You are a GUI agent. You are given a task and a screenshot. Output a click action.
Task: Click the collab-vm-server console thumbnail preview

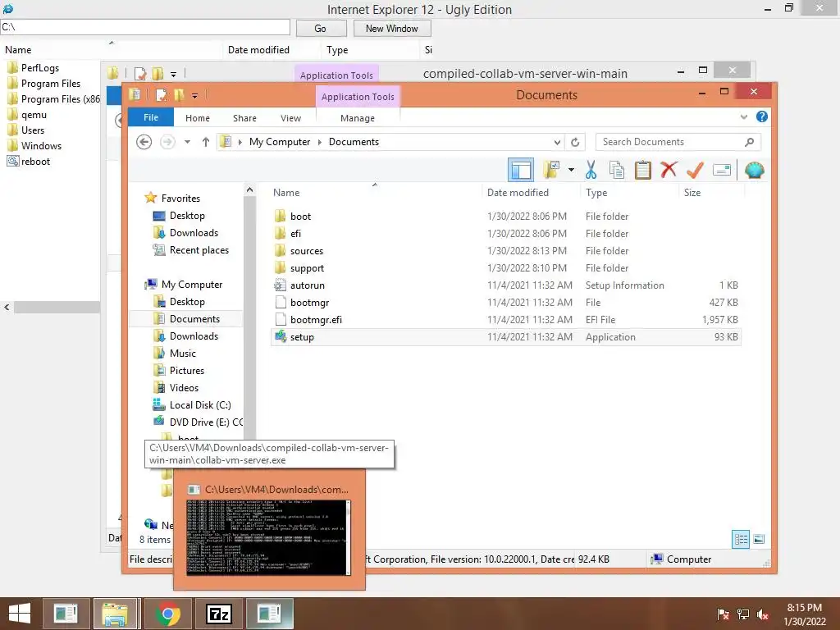pos(268,537)
